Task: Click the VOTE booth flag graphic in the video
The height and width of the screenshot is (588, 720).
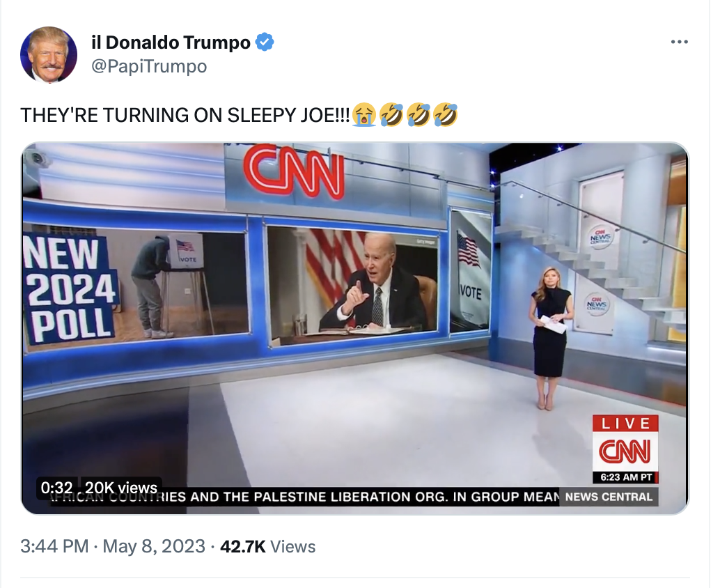Action: [470, 271]
